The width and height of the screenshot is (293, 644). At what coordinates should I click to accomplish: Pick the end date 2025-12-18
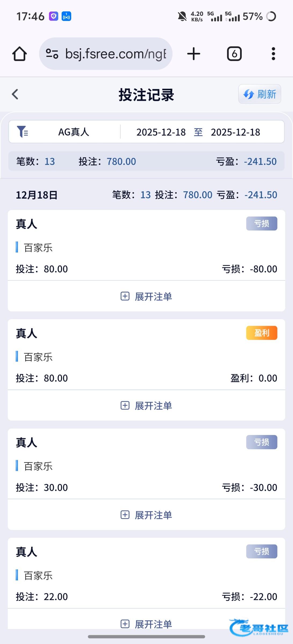click(x=235, y=132)
